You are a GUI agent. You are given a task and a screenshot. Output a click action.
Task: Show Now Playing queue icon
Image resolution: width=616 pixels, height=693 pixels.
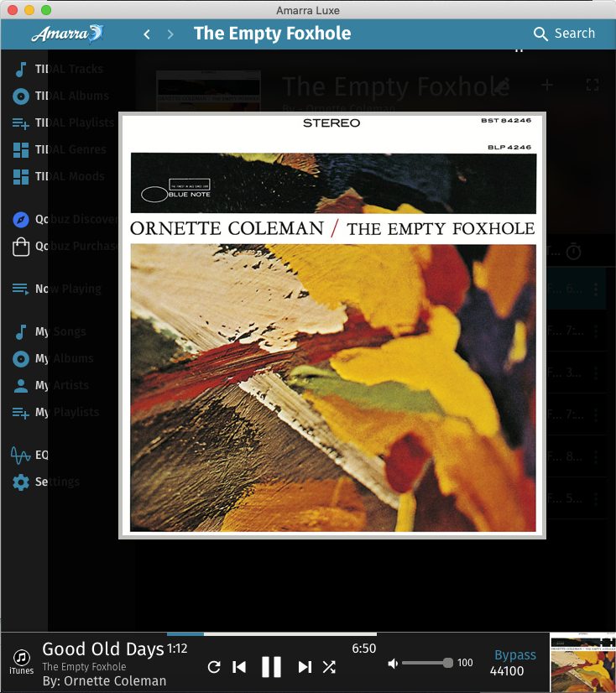point(20,289)
